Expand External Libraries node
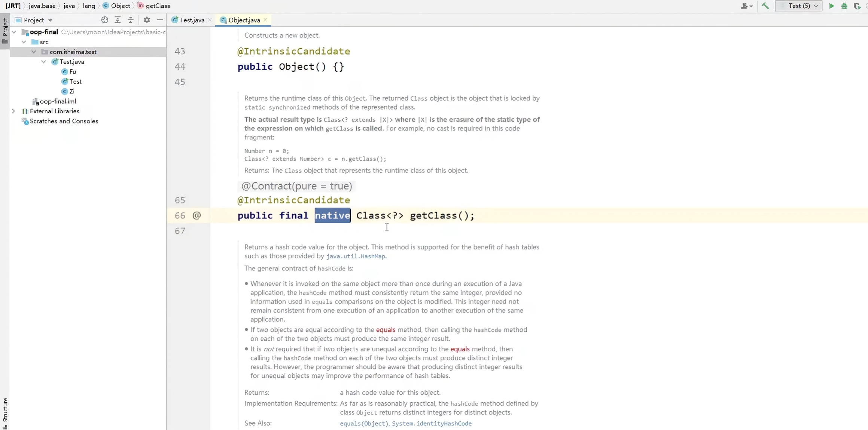The image size is (868, 430). (13, 111)
